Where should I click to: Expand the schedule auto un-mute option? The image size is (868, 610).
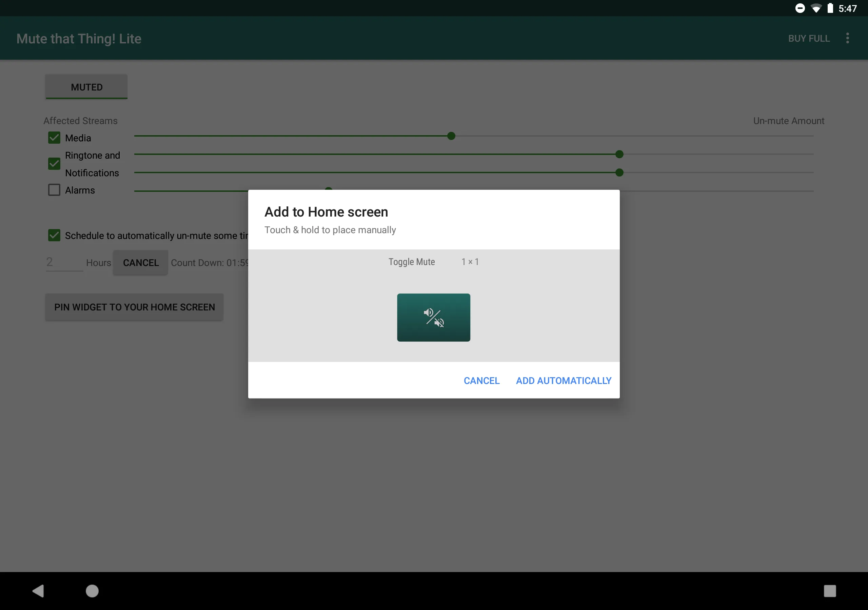pyautogui.click(x=54, y=236)
